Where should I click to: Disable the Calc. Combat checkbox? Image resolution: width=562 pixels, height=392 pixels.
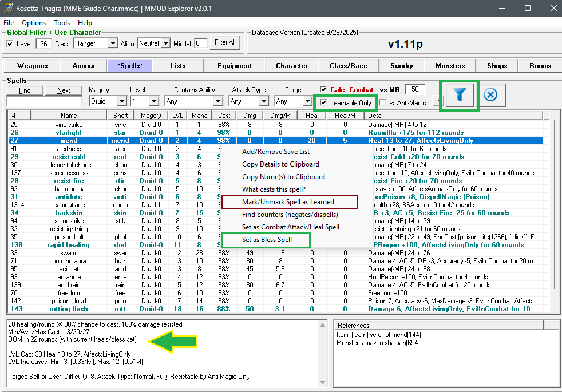point(324,89)
